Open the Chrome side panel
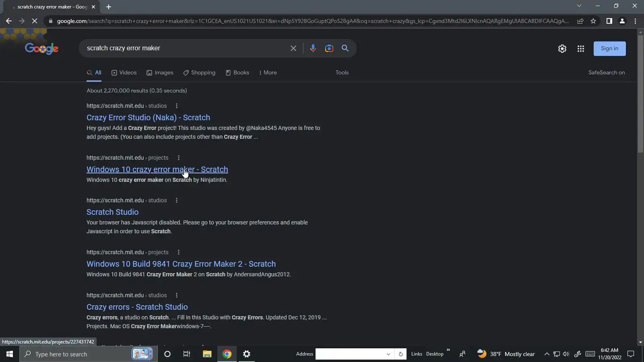Viewport: 644px width, 362px height. coord(609,21)
